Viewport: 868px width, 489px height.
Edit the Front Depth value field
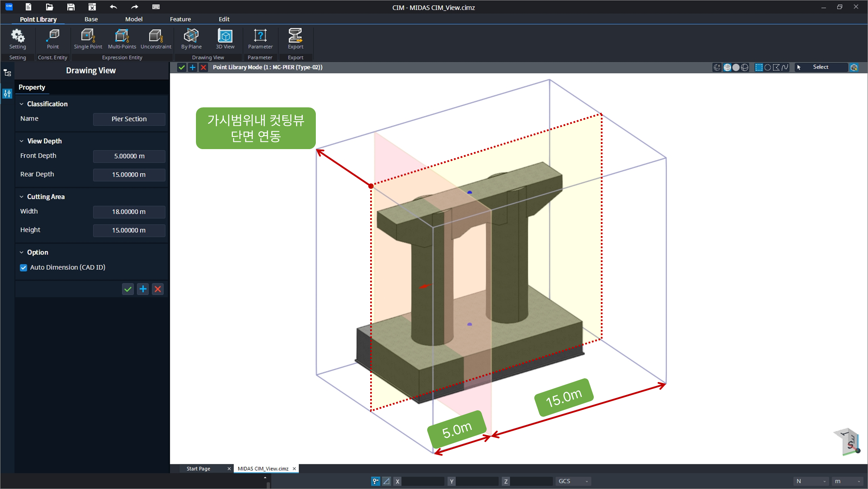point(129,156)
